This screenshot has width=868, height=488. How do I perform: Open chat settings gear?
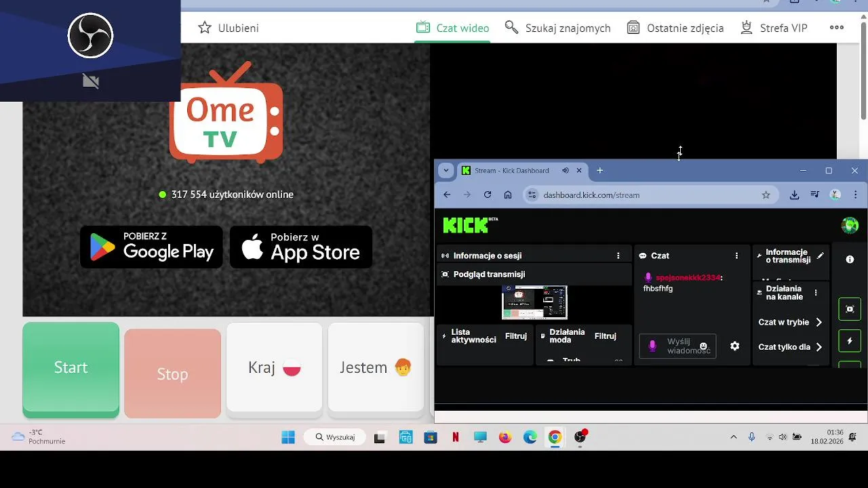tap(734, 346)
